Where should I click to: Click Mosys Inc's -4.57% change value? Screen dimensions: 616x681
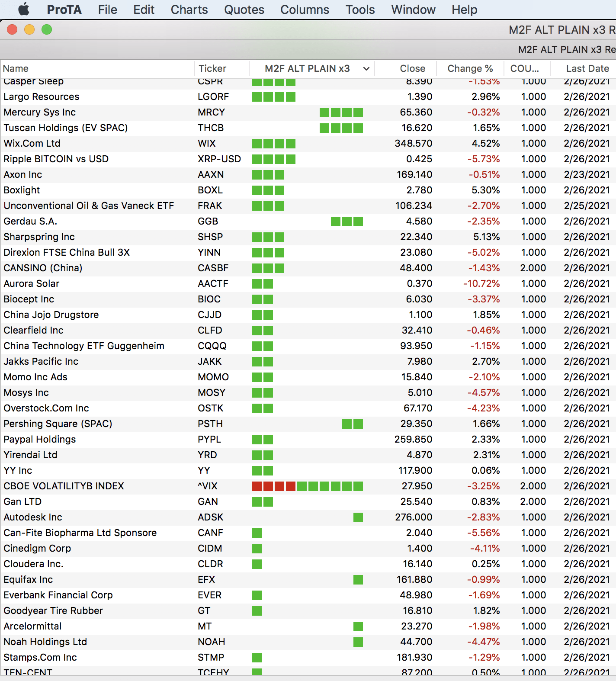(484, 392)
